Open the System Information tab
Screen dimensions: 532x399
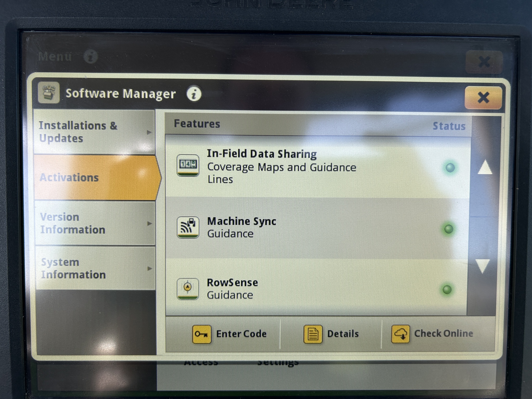[96, 268]
